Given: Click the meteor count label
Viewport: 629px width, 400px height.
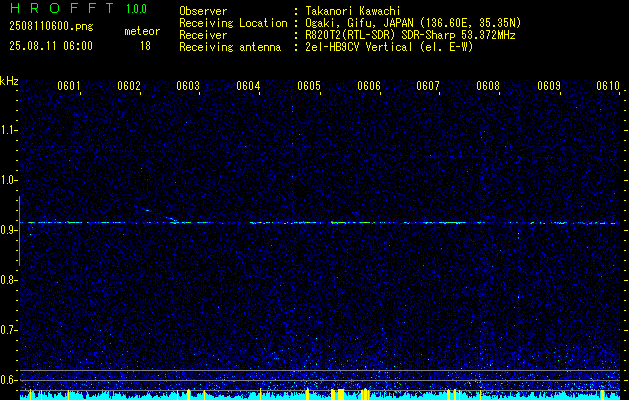Looking at the screenshot, I should (142, 31).
